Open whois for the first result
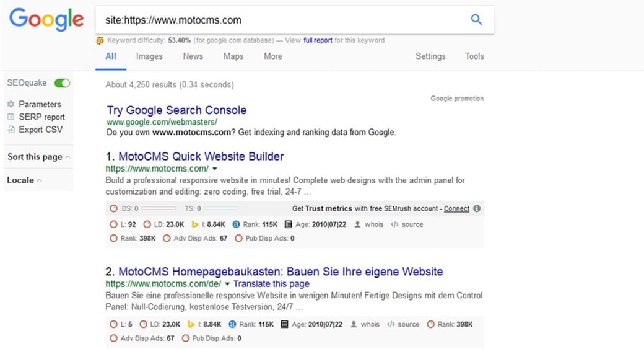The image size is (644, 349). 369,224
